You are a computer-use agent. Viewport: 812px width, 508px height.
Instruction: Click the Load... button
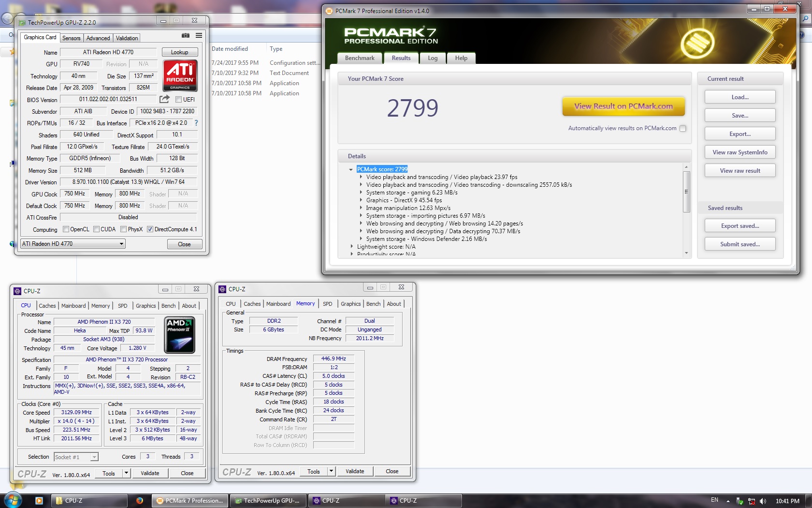coord(740,97)
